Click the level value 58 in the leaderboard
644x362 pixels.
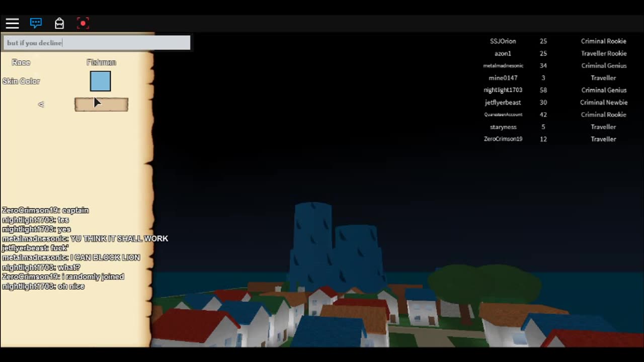(543, 90)
